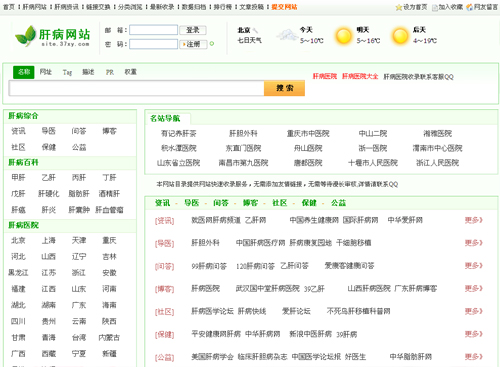Click 更多 in the [问答] row
The width and height of the screenshot is (500, 367).
[x=474, y=266]
